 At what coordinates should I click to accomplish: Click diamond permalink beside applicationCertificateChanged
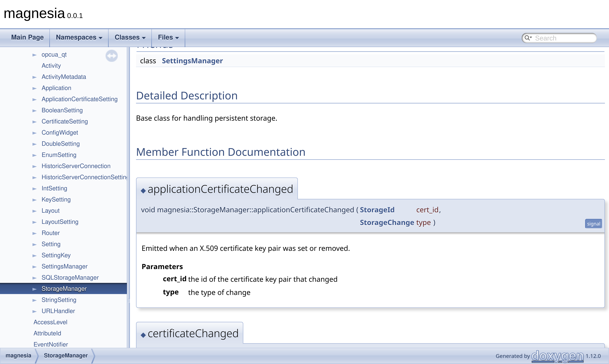click(143, 191)
